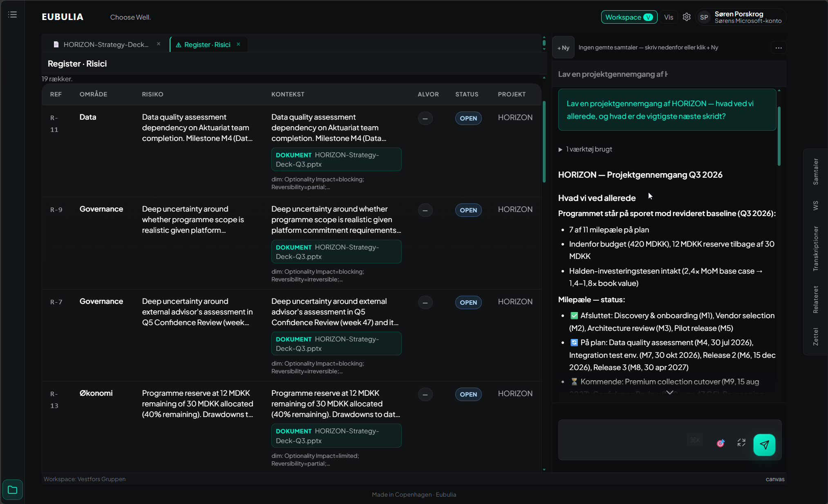Viewport: 828px width, 504px height.
Task: Click the ⌘K shortcut badge in chat input
Action: coord(695,440)
